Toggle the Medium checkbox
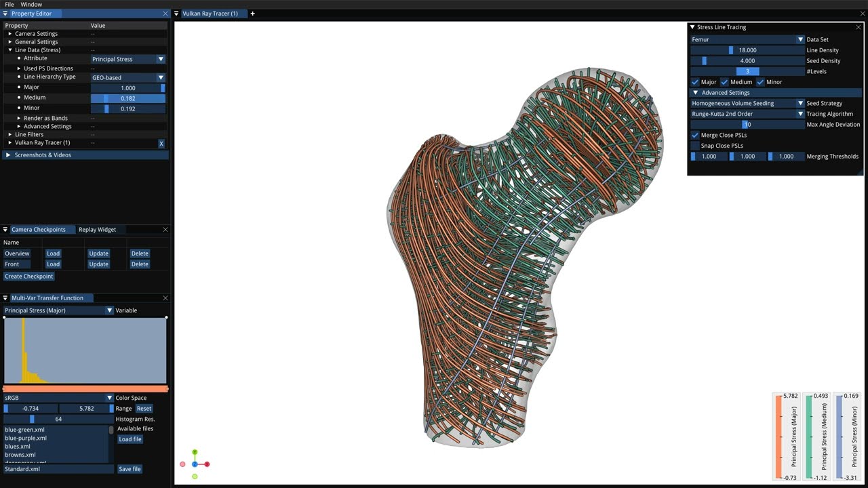 (x=724, y=82)
